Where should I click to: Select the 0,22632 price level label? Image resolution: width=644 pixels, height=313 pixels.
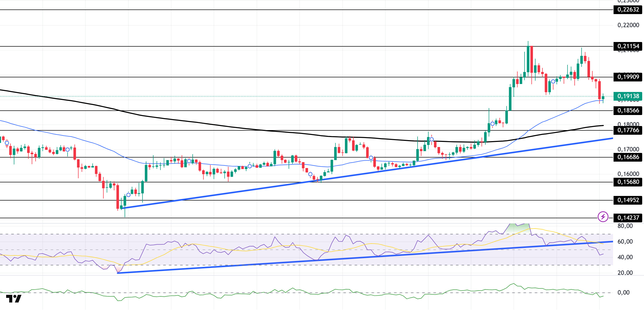628,9
